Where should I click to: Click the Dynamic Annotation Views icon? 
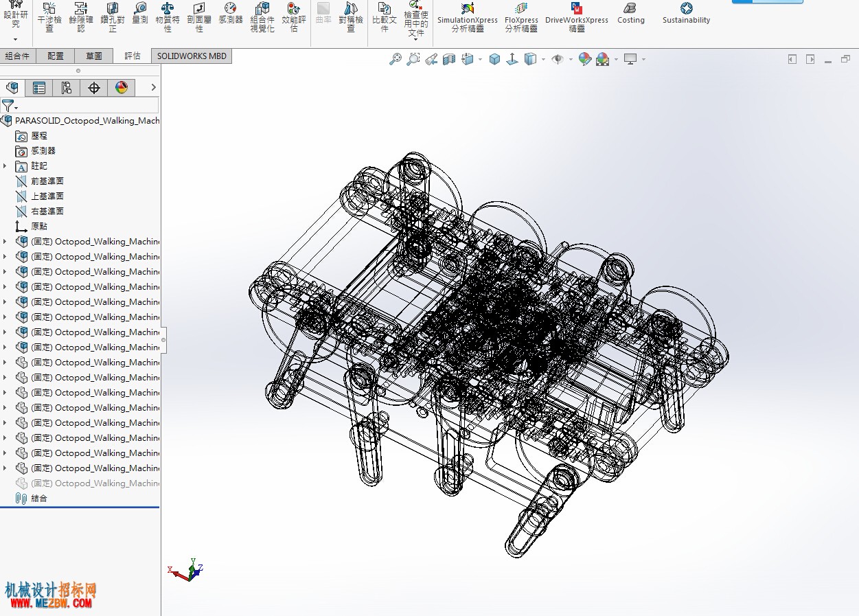[468, 60]
